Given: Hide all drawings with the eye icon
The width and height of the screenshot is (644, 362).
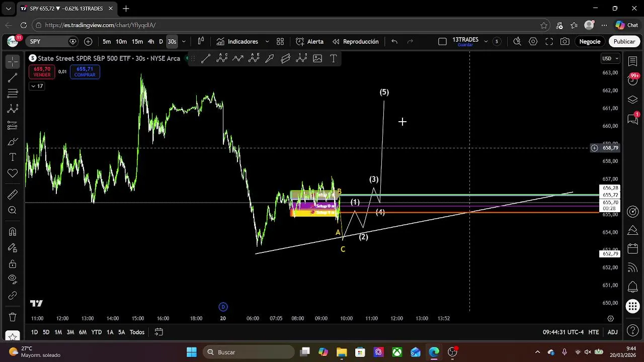Looking at the screenshot, I should pyautogui.click(x=13, y=279).
